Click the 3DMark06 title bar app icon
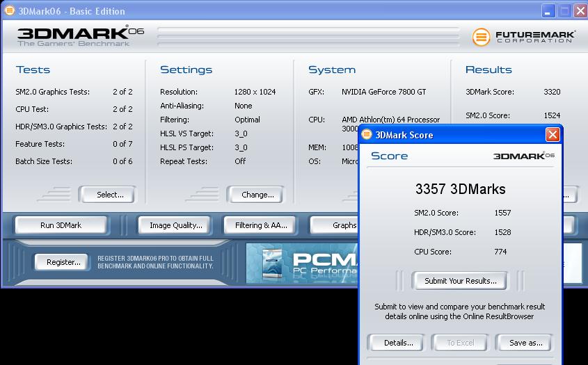588x365 pixels. tap(9, 10)
